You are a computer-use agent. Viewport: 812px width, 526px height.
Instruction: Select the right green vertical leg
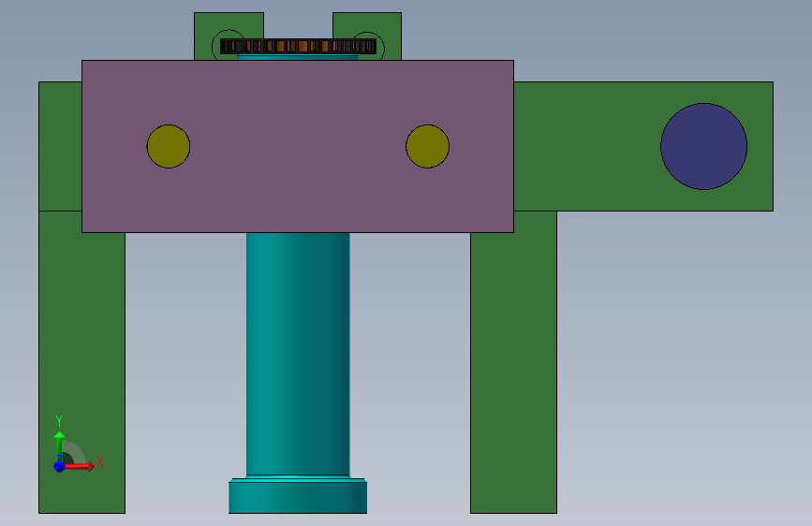click(x=514, y=362)
